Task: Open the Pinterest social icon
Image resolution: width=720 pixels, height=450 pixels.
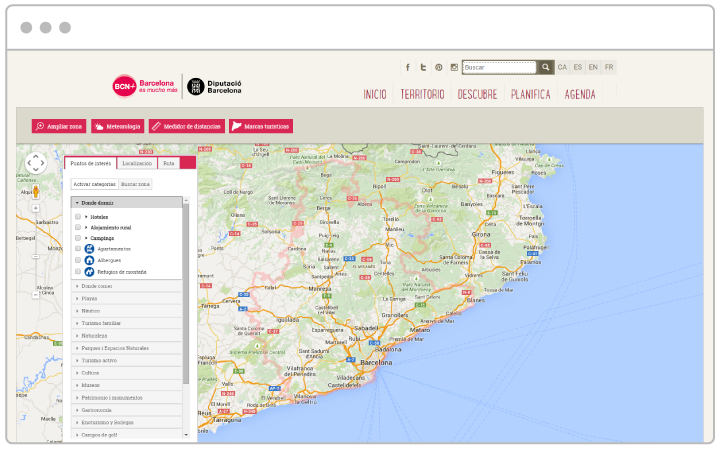Action: click(x=439, y=68)
